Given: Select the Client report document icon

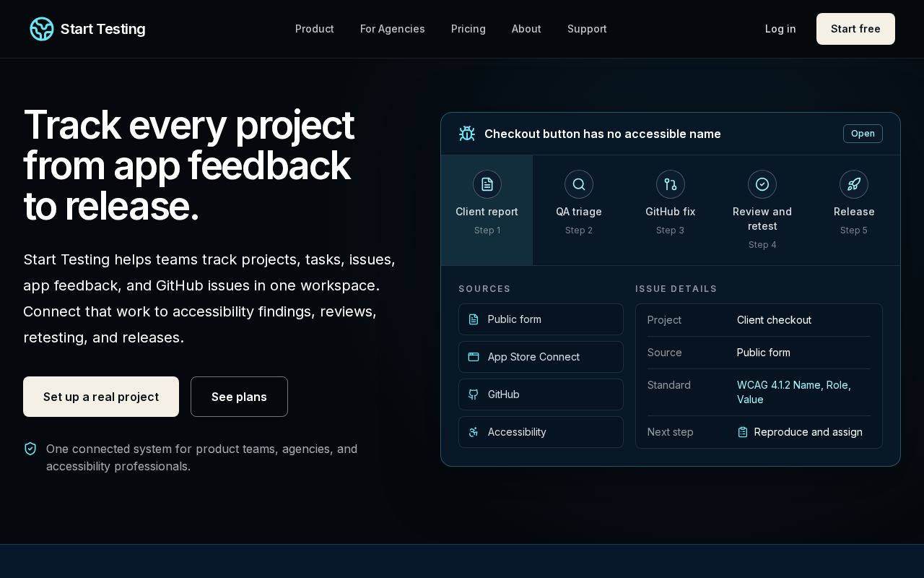Looking at the screenshot, I should pos(487,184).
